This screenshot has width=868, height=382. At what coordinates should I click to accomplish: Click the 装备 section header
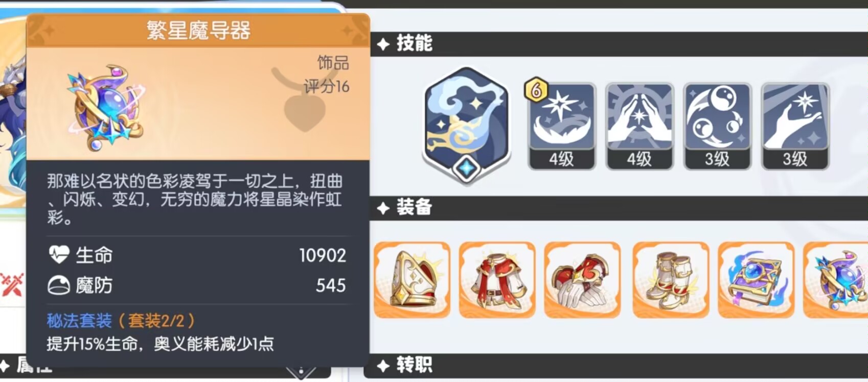[x=414, y=207]
